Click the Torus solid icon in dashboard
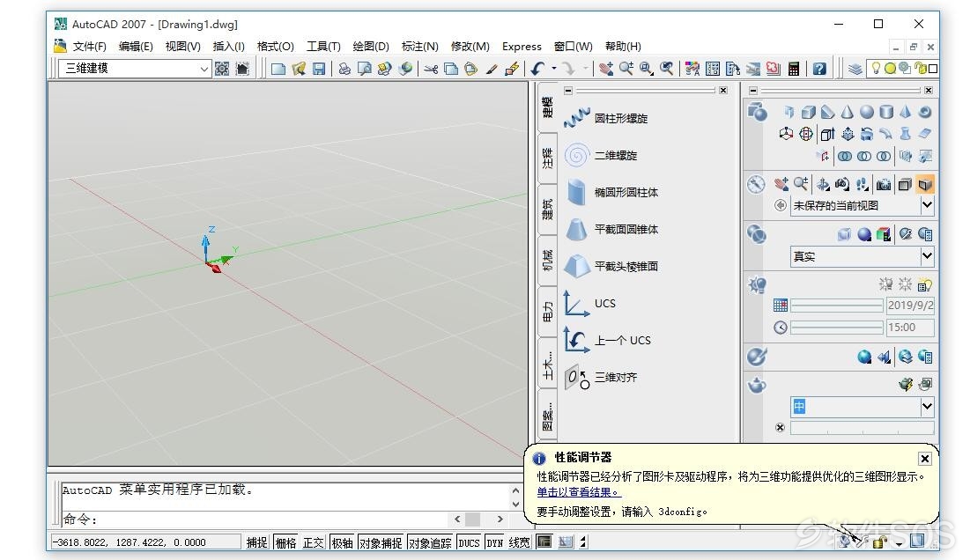Image resolution: width=970 pixels, height=560 pixels. click(x=925, y=112)
